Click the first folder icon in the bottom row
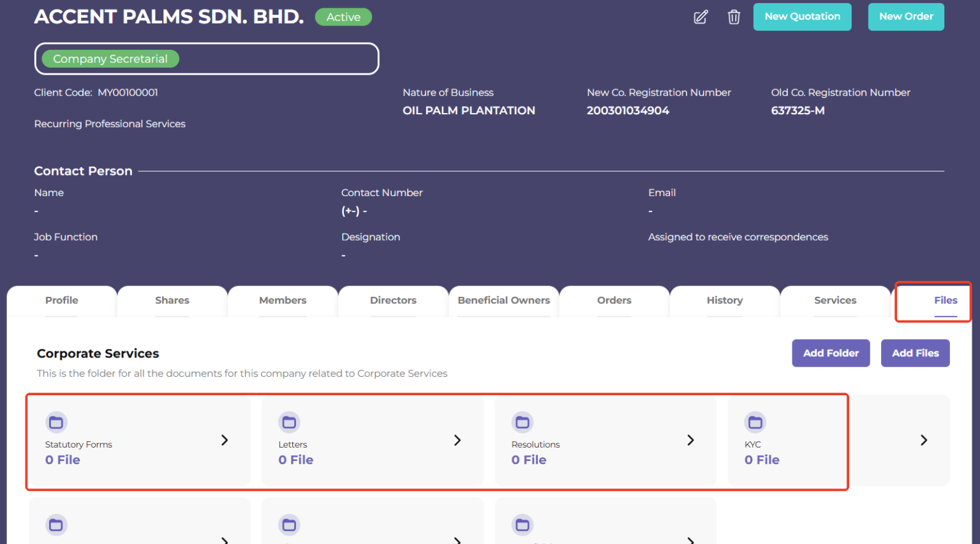Viewport: 980px width, 544px height. tap(56, 525)
